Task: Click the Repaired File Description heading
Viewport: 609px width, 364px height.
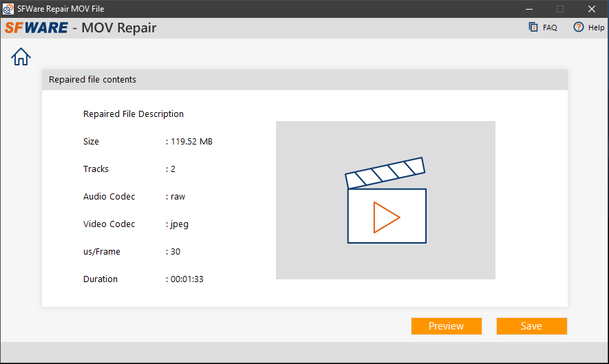Action: pos(133,114)
